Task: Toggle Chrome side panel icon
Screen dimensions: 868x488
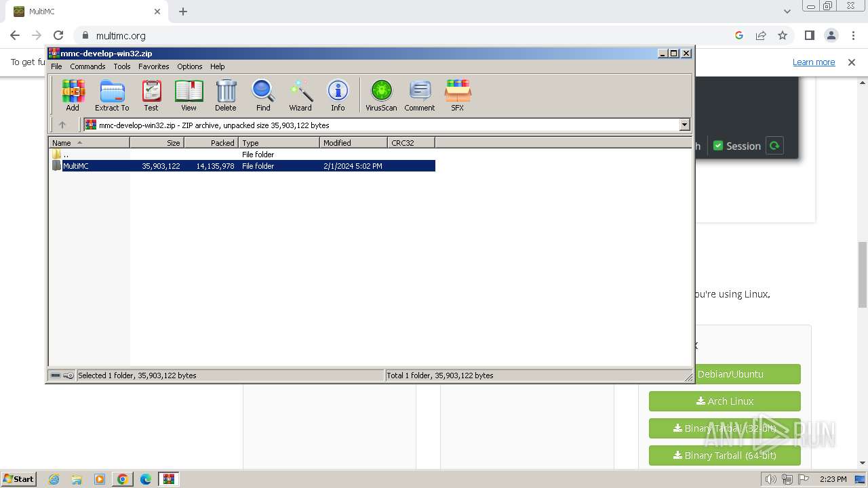Action: point(809,35)
